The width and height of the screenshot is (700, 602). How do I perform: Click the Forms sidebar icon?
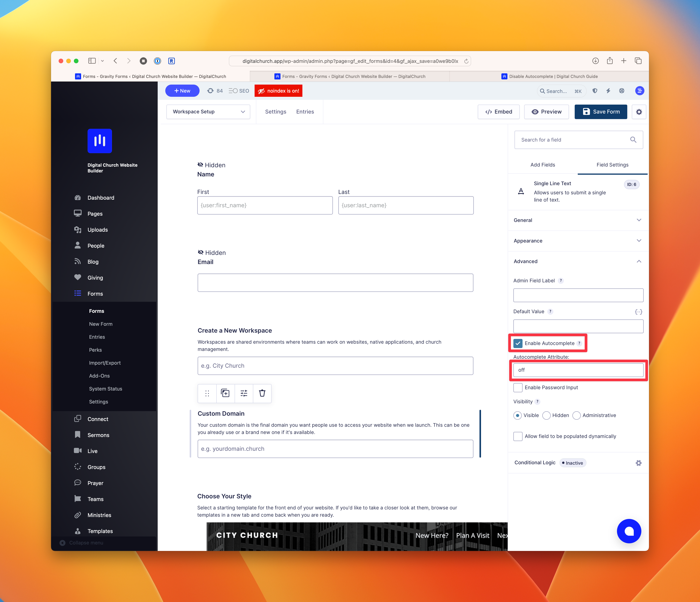[x=78, y=293]
